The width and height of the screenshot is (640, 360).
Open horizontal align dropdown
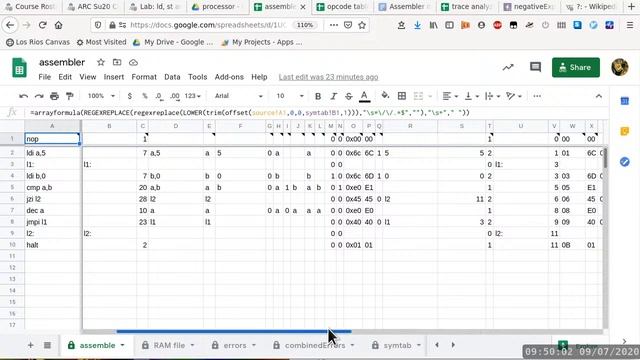pyautogui.click(x=450, y=96)
